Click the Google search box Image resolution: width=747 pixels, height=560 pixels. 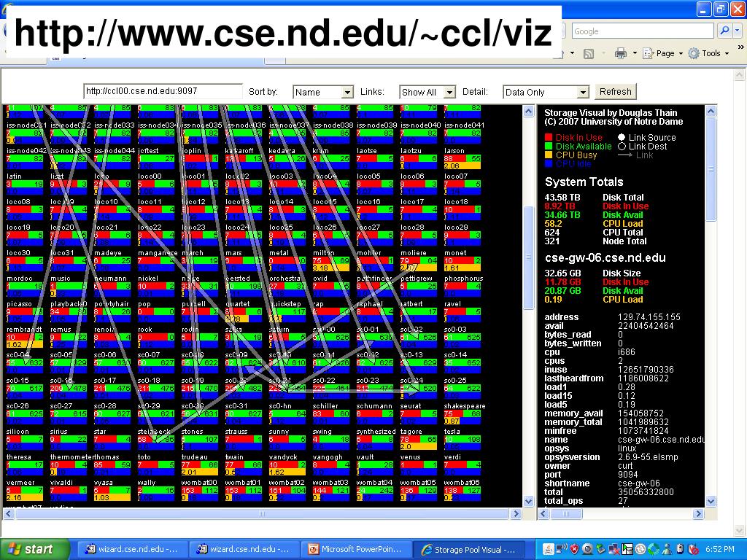coord(643,31)
